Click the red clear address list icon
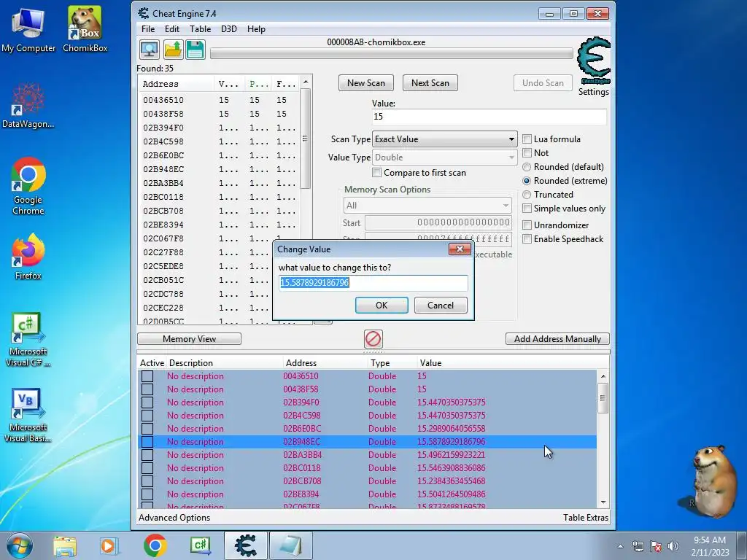 click(x=373, y=339)
